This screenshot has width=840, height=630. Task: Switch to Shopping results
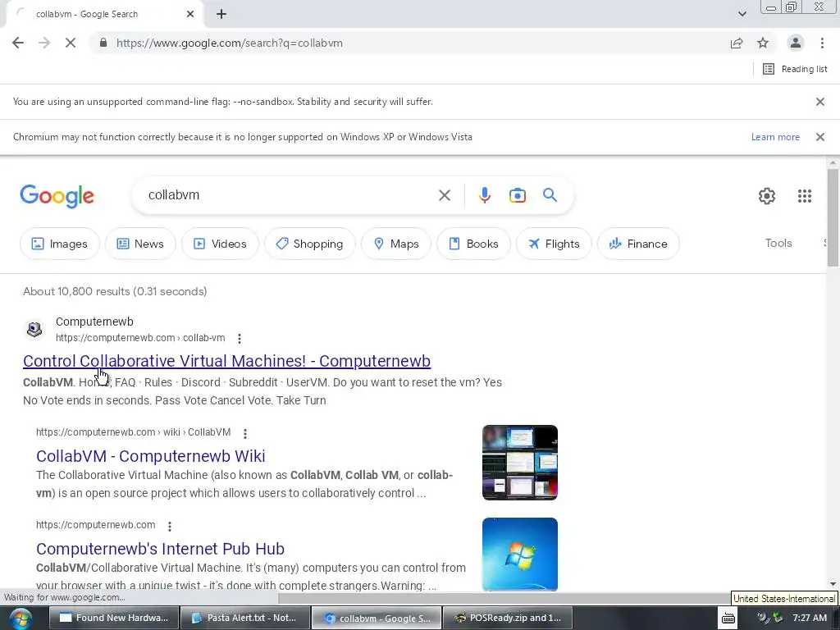(309, 244)
